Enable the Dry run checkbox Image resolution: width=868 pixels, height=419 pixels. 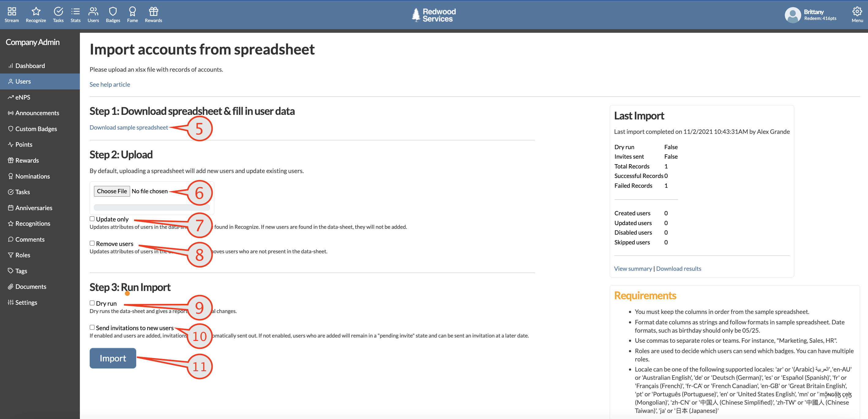pos(92,303)
